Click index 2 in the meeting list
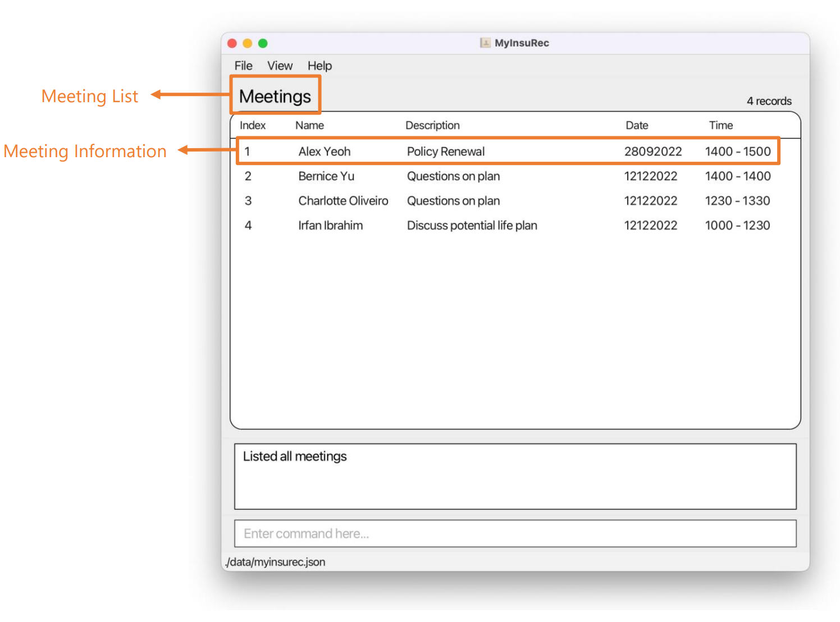The width and height of the screenshot is (840, 622). (x=248, y=176)
